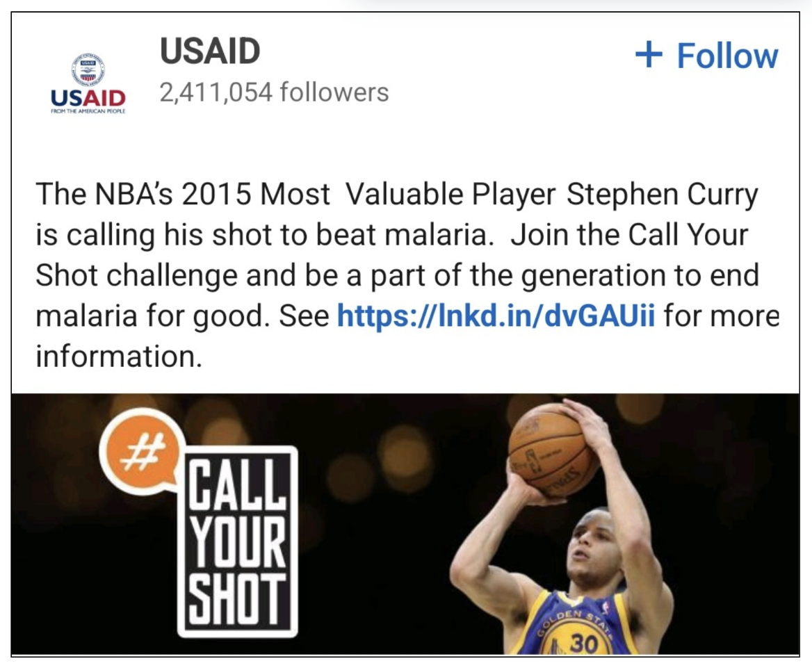Click the word CALL in the badge
The image size is (812, 670).
(237, 484)
